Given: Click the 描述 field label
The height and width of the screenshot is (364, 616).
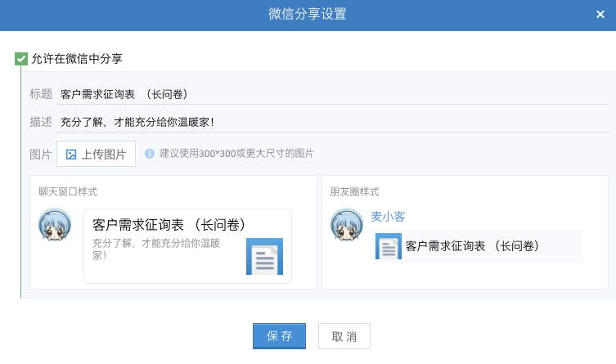Looking at the screenshot, I should (x=41, y=122).
